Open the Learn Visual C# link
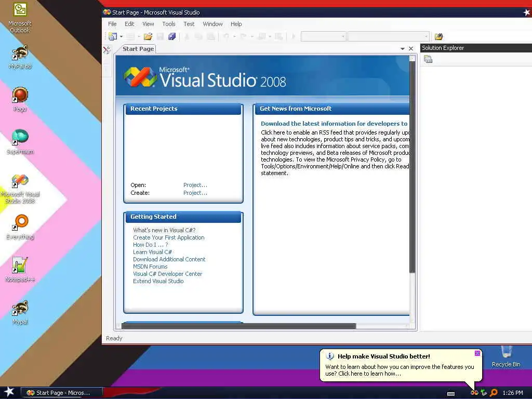532x399 pixels. click(152, 252)
